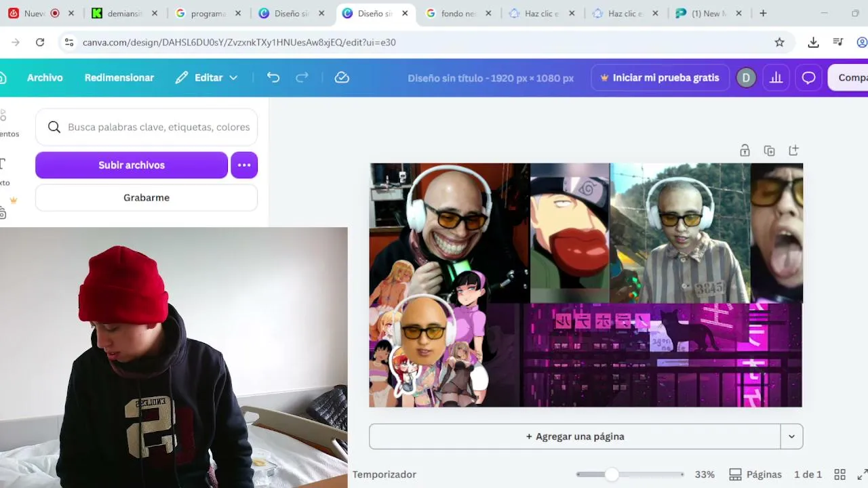Open the grid view icon
The width and height of the screenshot is (868, 488).
[x=840, y=474]
